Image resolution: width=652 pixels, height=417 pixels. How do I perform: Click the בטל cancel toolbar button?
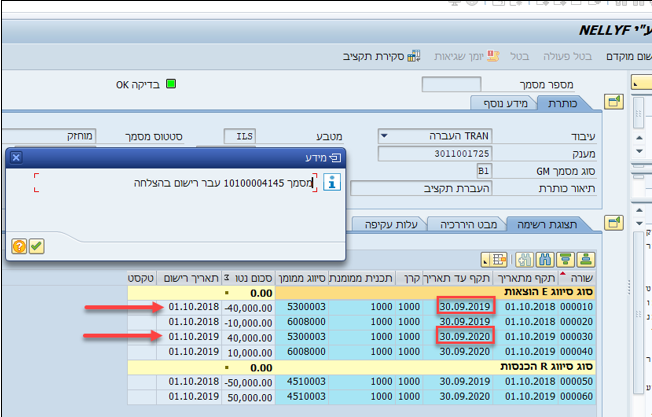519,56
